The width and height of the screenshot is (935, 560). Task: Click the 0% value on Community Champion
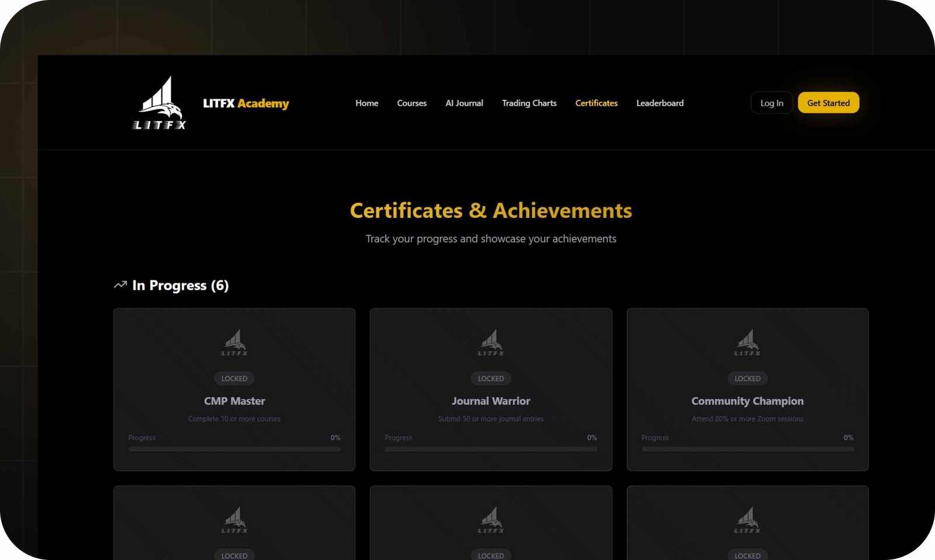[849, 437]
